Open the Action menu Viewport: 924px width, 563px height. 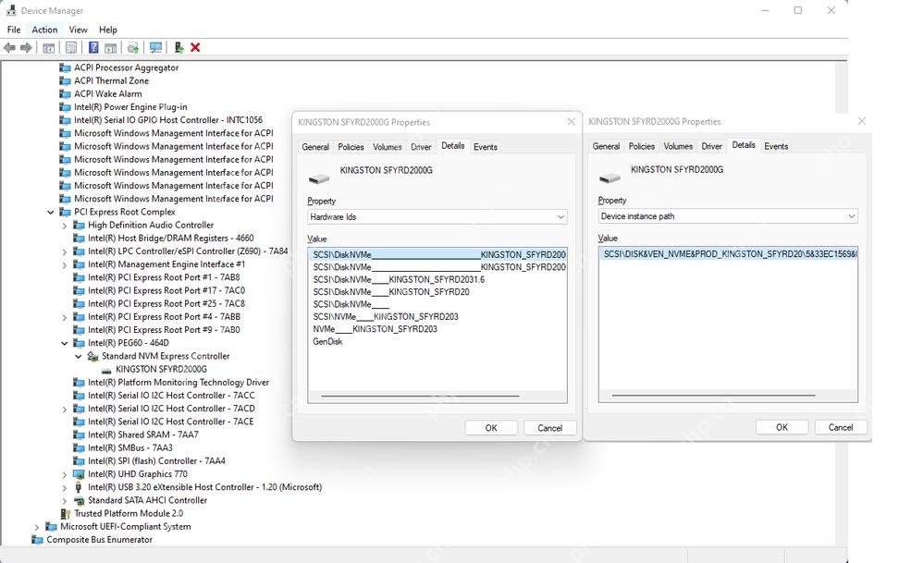click(x=44, y=30)
